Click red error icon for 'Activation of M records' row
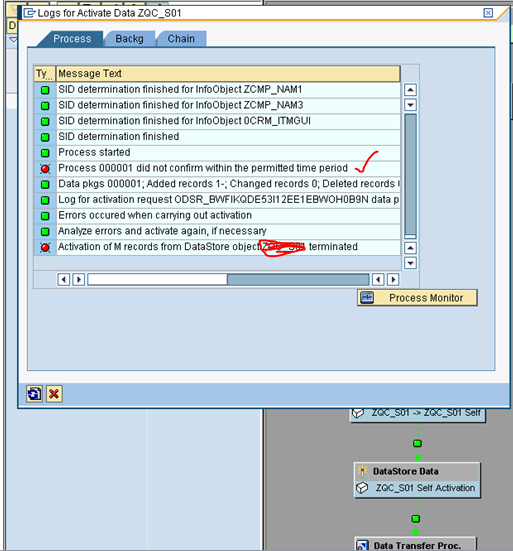 click(x=45, y=247)
